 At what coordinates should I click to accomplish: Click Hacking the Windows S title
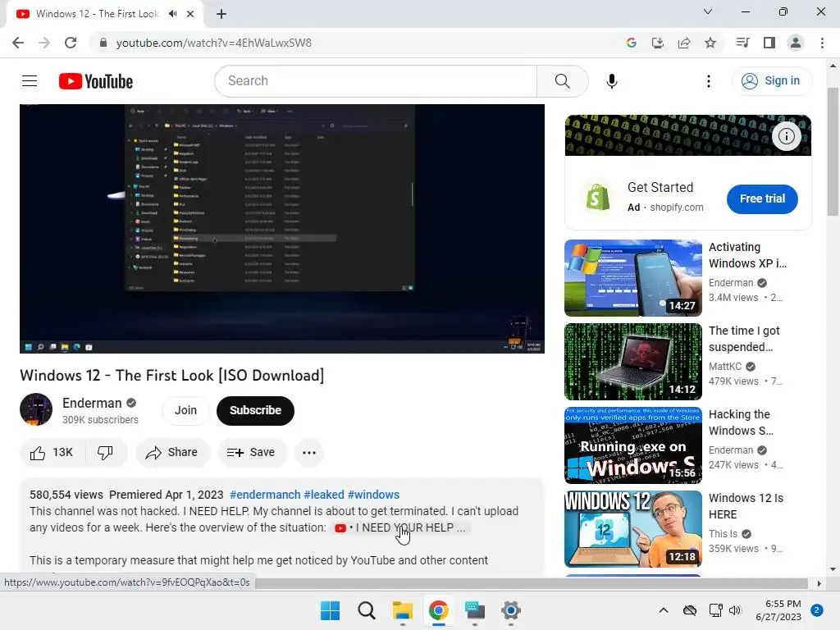tap(741, 422)
